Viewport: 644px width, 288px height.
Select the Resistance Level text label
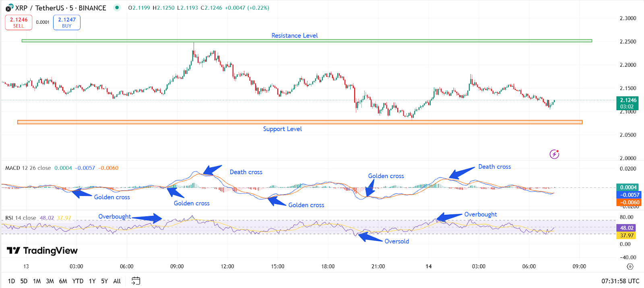click(x=295, y=35)
